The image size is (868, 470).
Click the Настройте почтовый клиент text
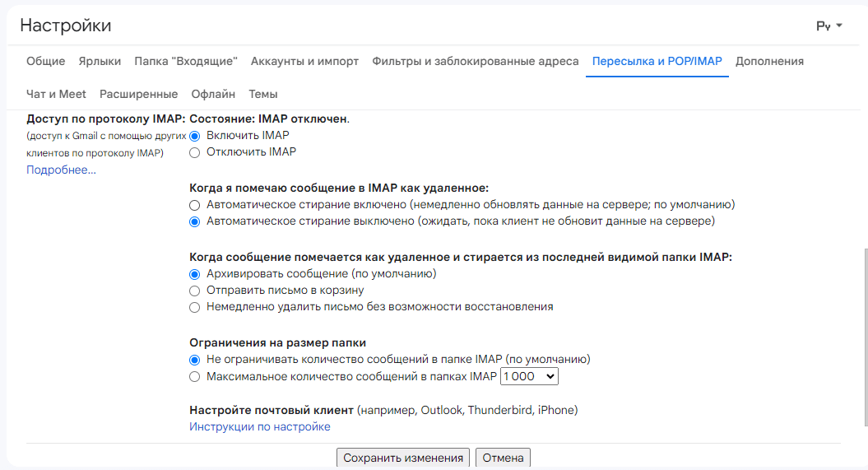point(272,410)
